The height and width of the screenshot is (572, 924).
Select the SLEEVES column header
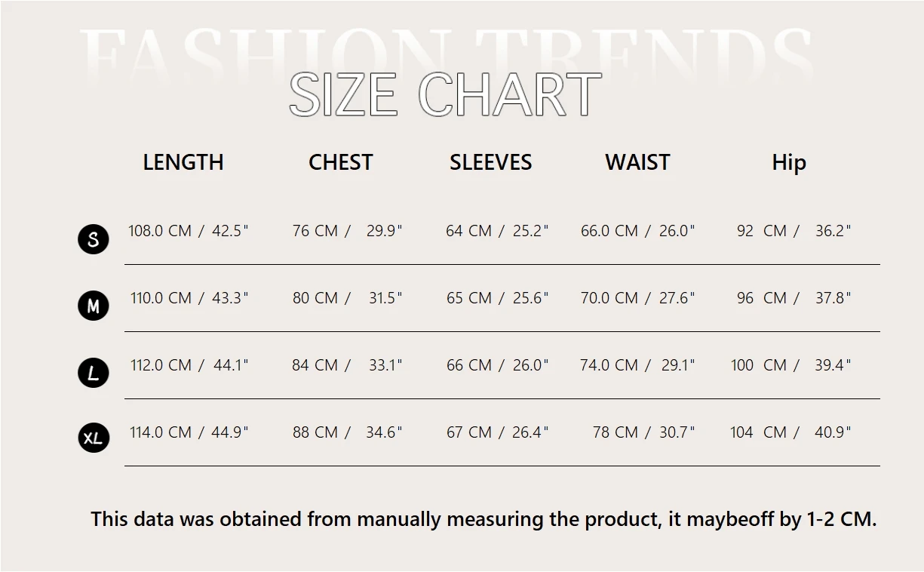click(491, 162)
